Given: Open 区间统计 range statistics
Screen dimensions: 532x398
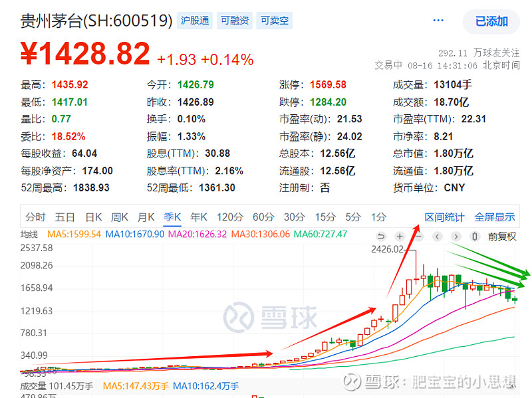Looking at the screenshot, I should click(444, 217).
